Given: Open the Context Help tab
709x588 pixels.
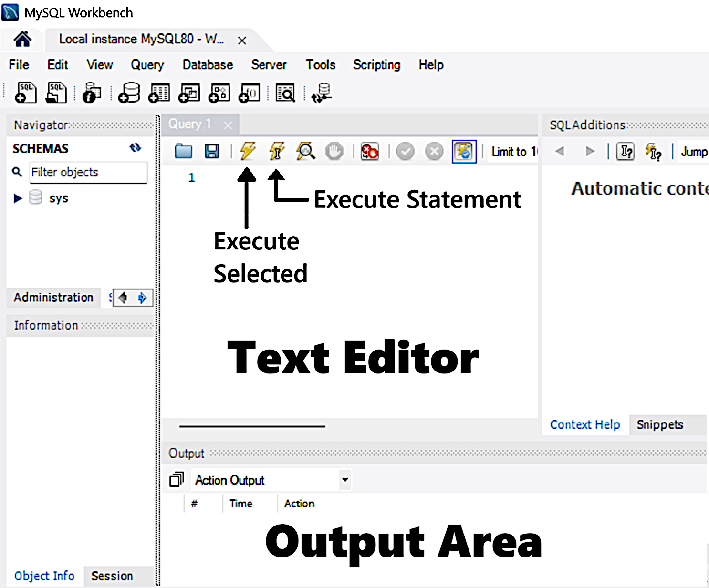Looking at the screenshot, I should 585,424.
